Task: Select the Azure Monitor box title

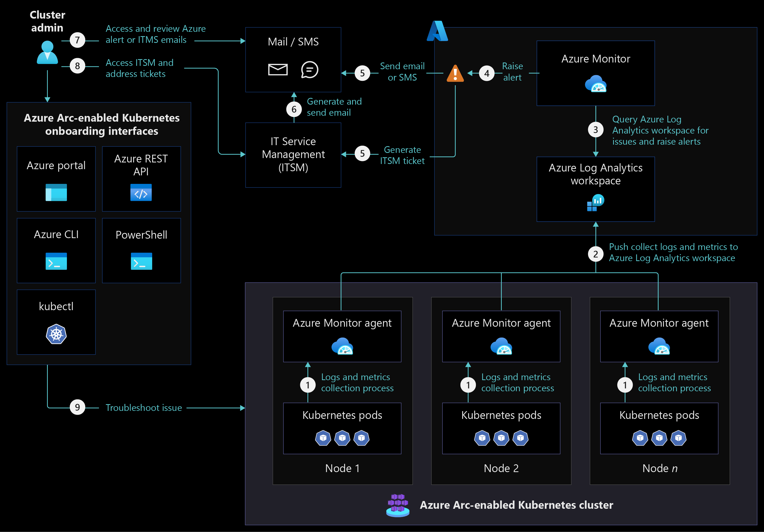Action: point(596,59)
